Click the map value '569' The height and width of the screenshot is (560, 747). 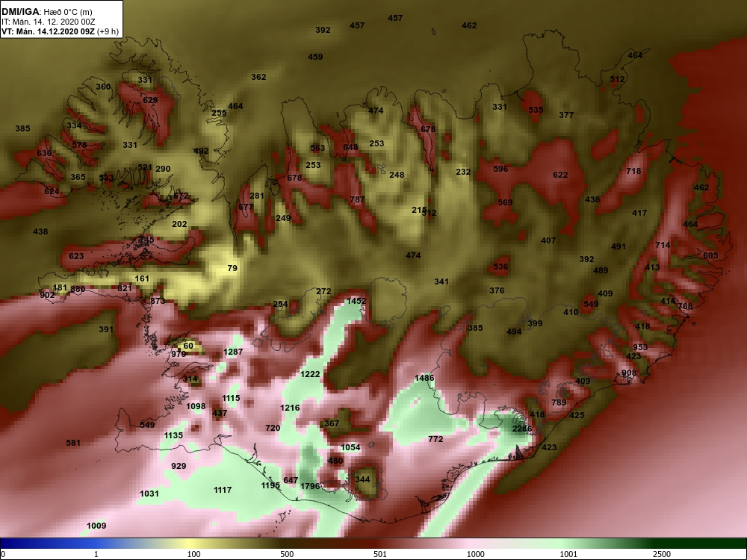click(505, 202)
